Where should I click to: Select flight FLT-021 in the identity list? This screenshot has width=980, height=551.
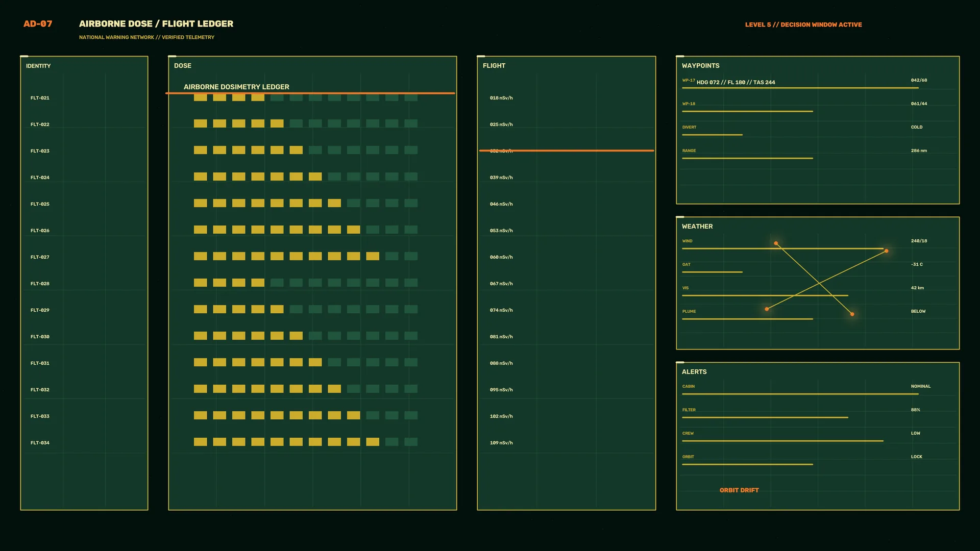click(x=40, y=98)
